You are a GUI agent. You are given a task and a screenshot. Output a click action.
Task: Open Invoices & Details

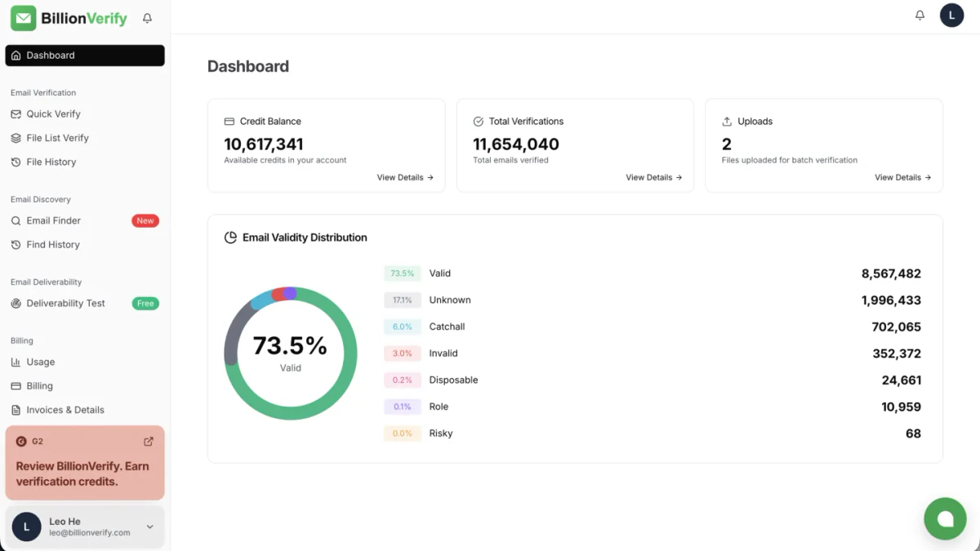pos(85,410)
